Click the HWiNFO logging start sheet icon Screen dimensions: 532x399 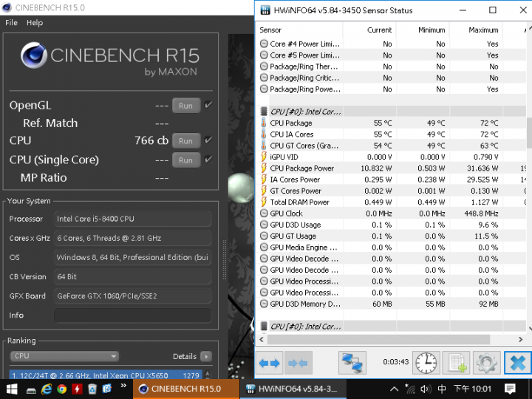(x=457, y=363)
